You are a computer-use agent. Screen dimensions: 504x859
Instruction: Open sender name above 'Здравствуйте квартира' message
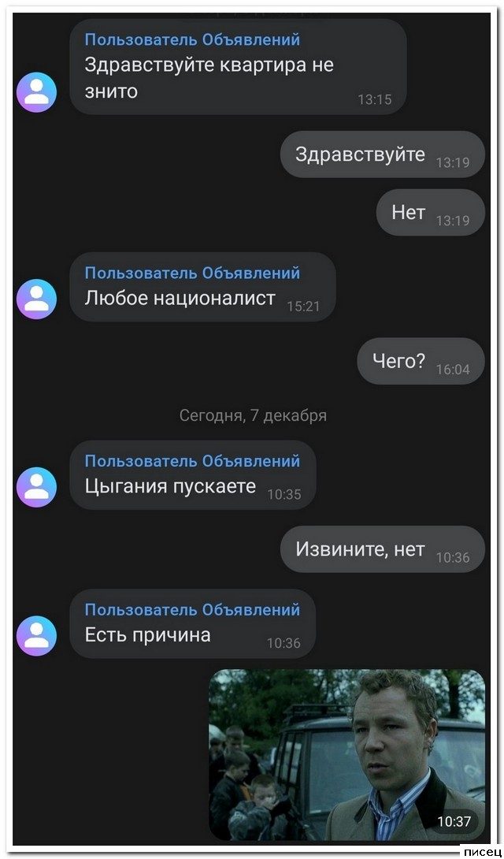pos(193,39)
